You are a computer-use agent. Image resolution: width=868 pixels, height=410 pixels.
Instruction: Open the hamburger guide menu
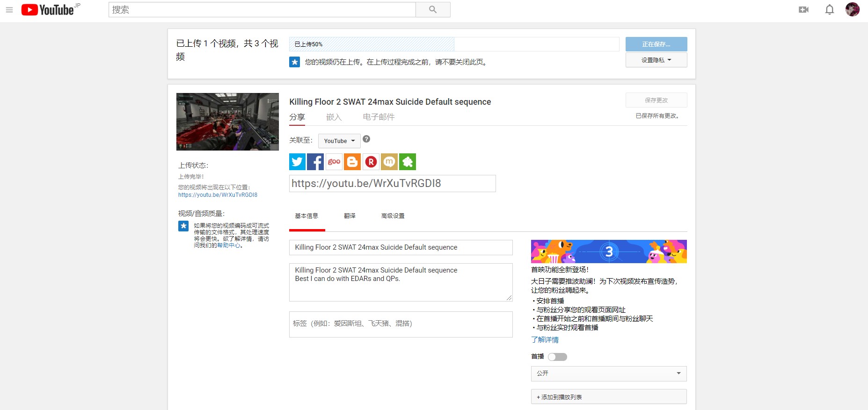9,10
